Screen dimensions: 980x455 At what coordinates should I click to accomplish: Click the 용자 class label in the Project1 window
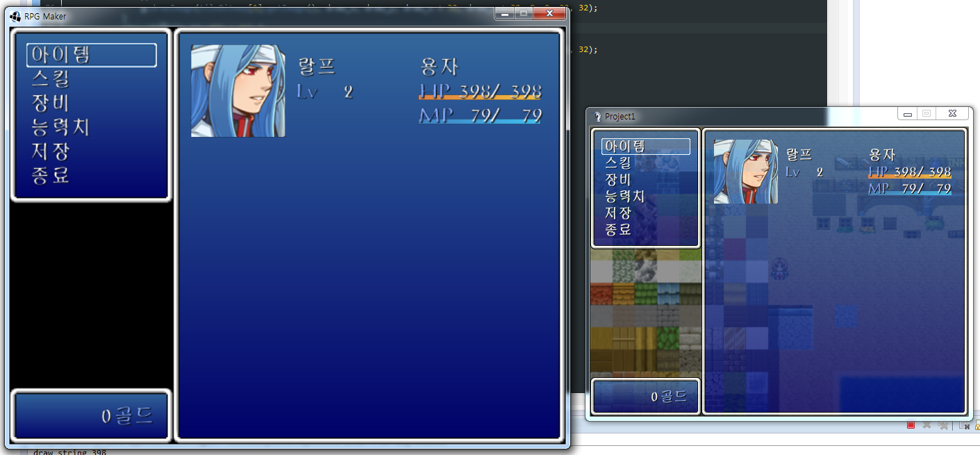click(882, 155)
